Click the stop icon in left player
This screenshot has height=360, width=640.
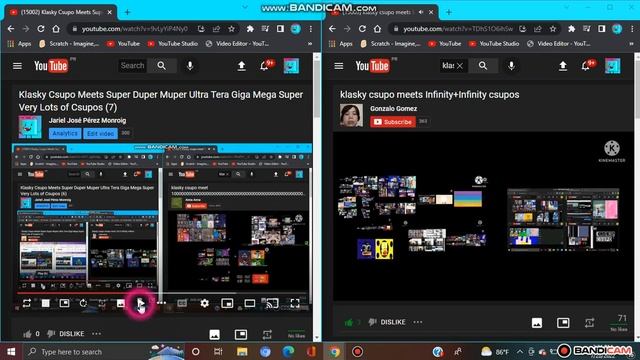(x=46, y=303)
